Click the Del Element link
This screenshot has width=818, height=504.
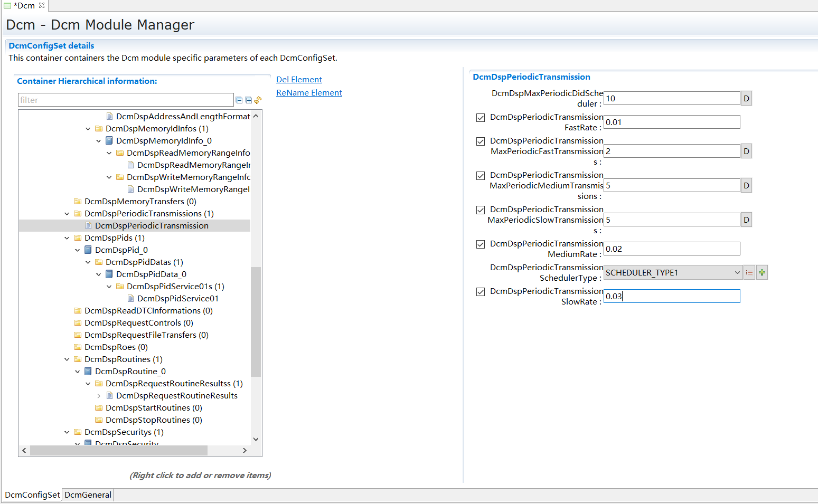click(299, 80)
